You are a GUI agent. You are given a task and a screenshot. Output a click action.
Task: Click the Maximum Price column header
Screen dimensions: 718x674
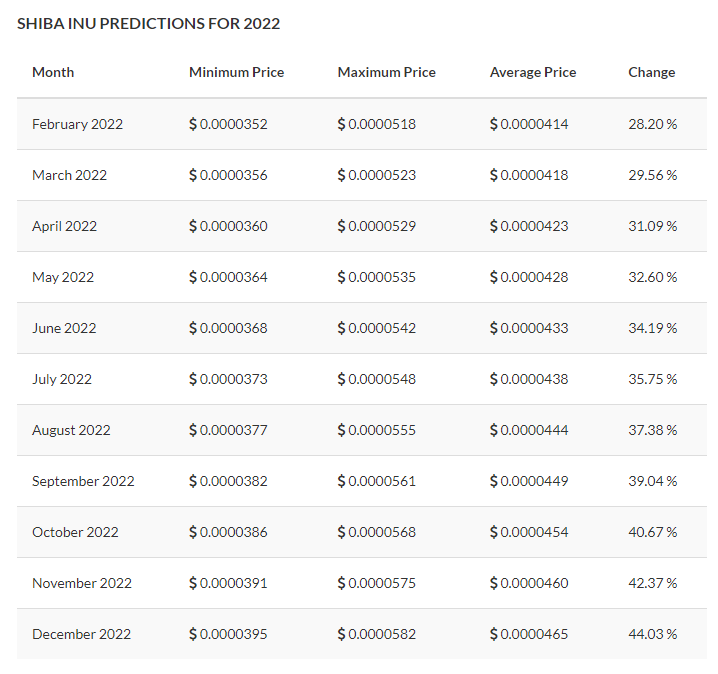(387, 72)
